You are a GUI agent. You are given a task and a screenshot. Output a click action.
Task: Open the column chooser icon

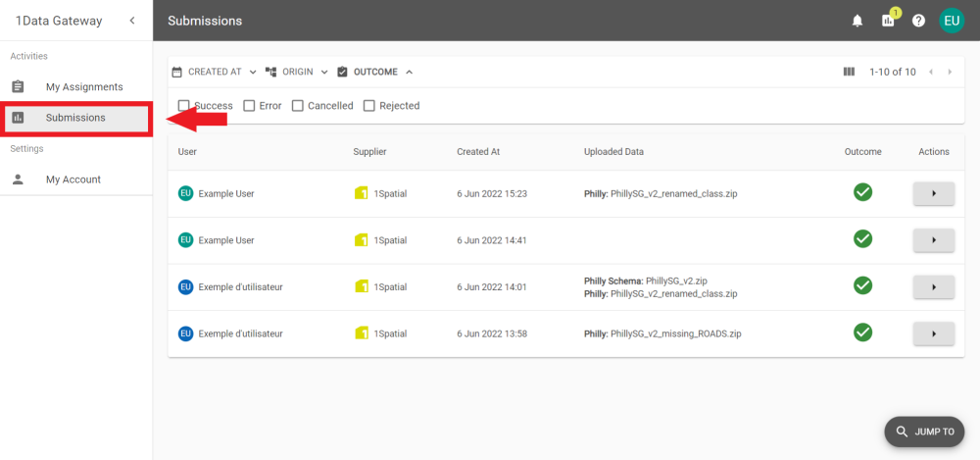pos(849,72)
